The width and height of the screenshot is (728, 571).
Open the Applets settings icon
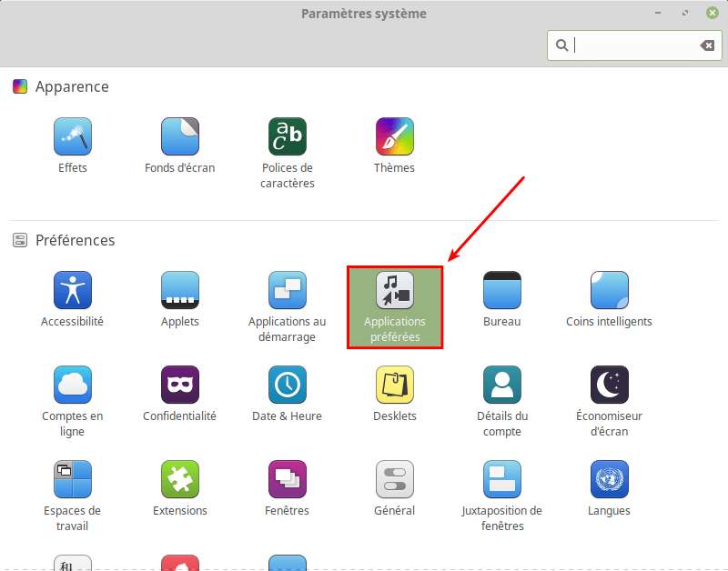coord(180,290)
